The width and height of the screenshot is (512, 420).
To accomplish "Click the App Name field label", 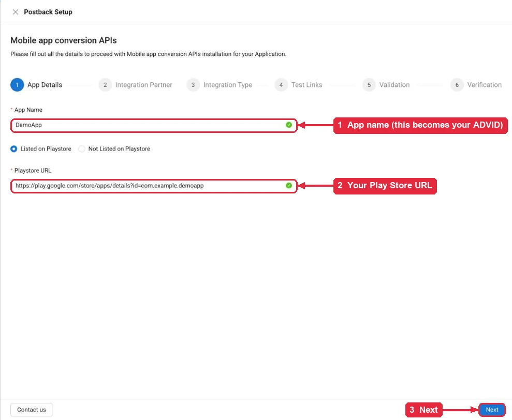I will pos(28,110).
